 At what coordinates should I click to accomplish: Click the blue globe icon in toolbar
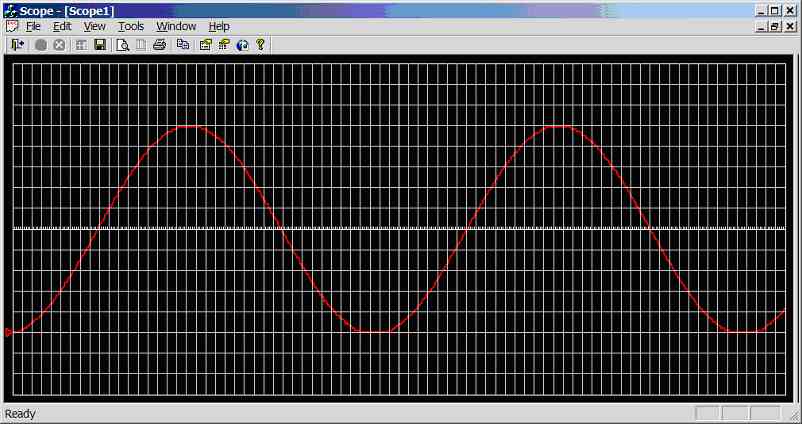tap(242, 45)
